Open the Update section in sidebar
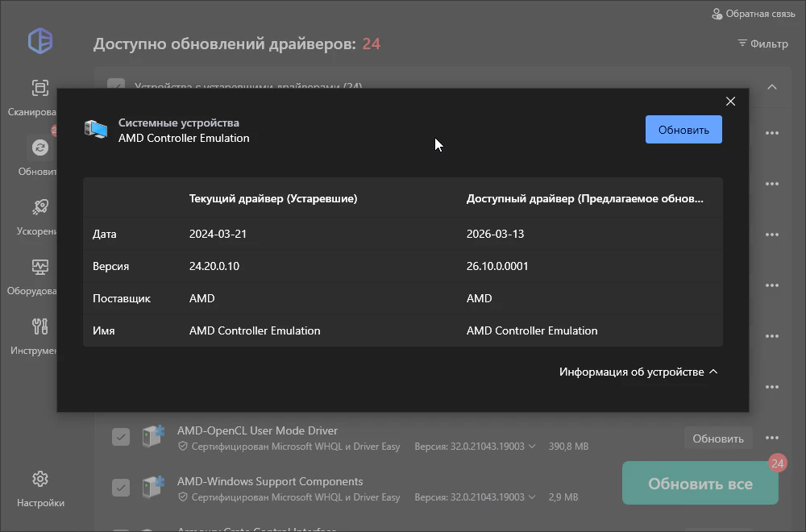The image size is (806, 532). coord(40,148)
